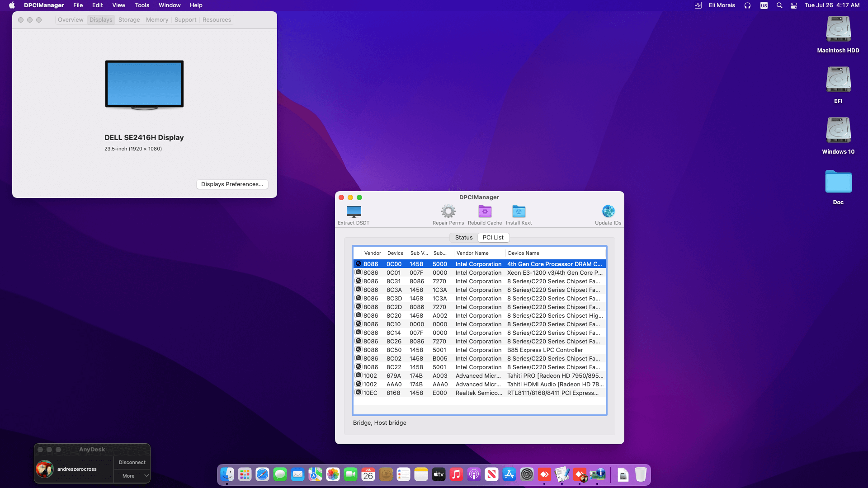Open System Preferences from the Dock
868x488 pixels.
(527, 474)
